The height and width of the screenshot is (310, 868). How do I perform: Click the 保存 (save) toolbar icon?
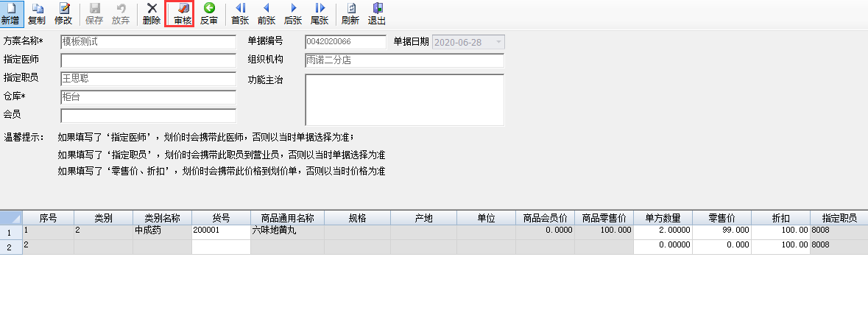[95, 14]
